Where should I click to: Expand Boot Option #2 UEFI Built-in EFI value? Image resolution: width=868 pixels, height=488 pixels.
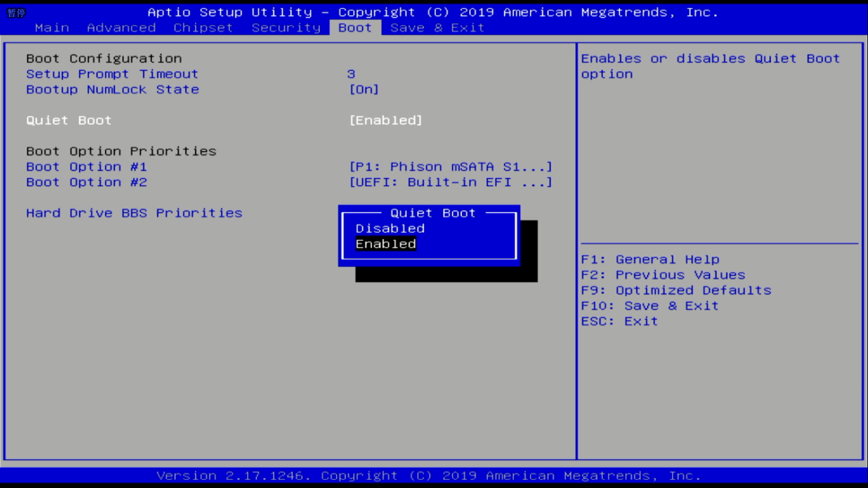click(x=450, y=183)
